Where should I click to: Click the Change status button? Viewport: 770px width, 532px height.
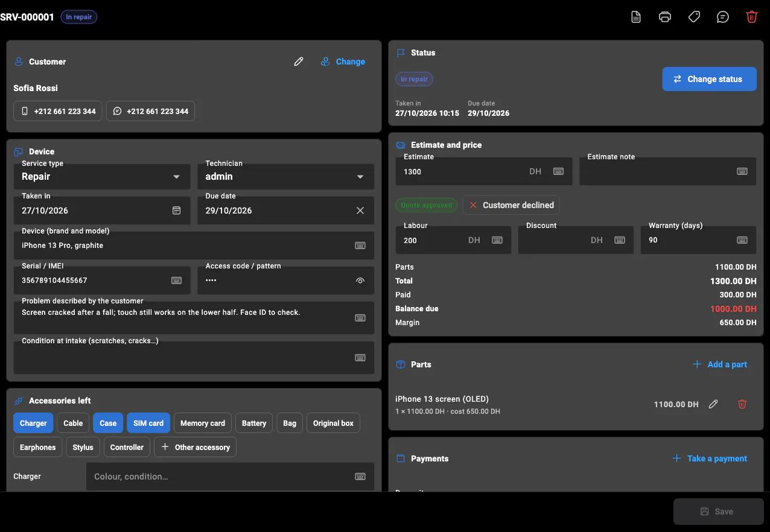(709, 79)
